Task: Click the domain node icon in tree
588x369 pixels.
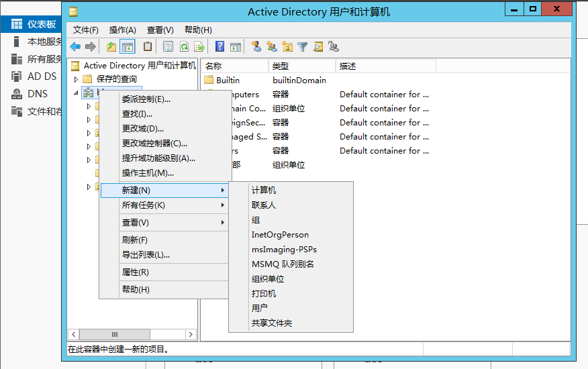Action: tap(89, 93)
